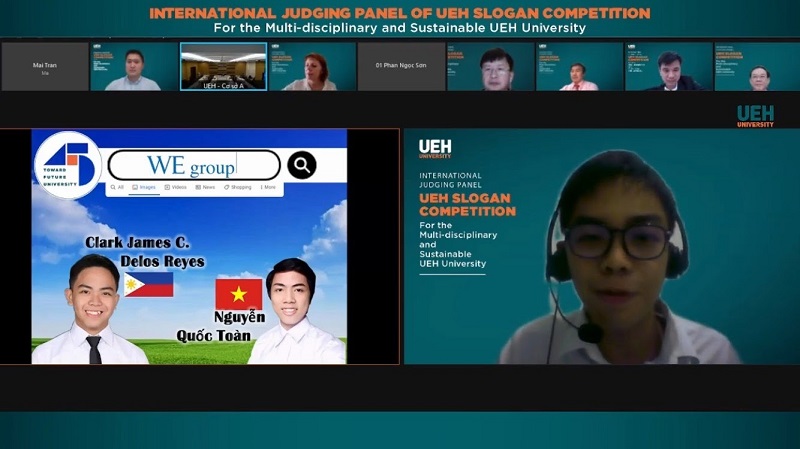Open the More search options
The image size is (800, 449).
click(268, 187)
